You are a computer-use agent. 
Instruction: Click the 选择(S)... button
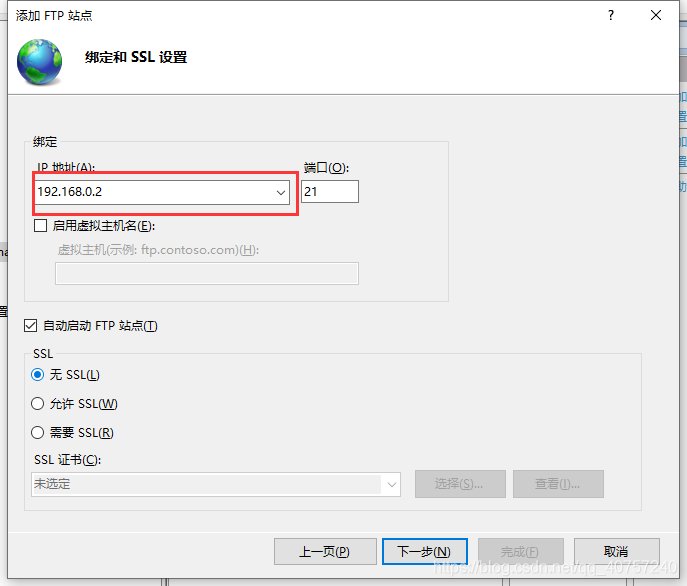point(460,484)
